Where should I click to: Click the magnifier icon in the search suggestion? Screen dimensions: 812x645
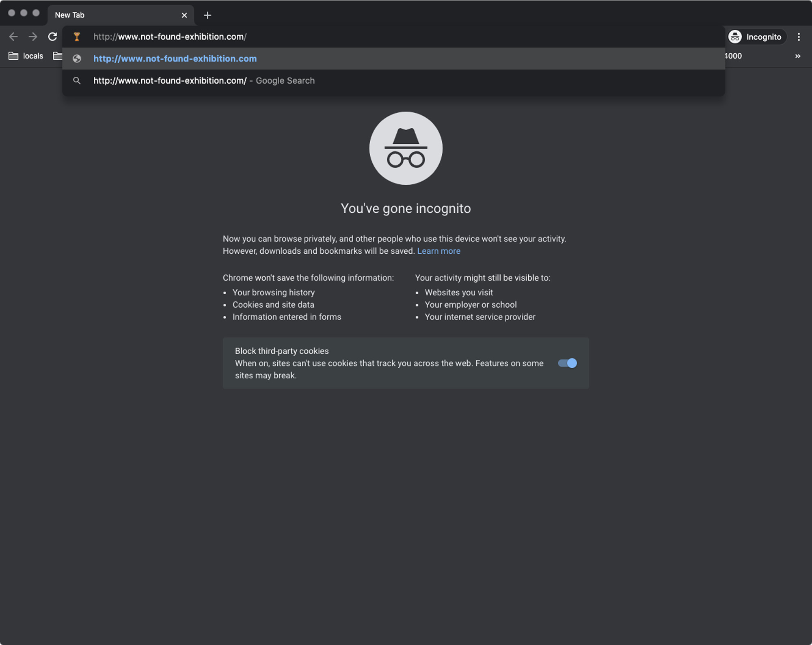coord(77,80)
